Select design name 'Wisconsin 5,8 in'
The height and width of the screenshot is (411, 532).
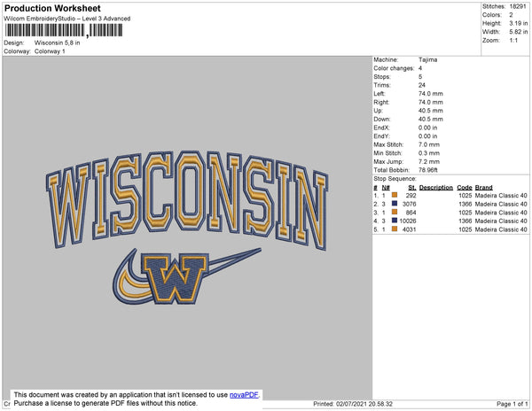(x=58, y=43)
